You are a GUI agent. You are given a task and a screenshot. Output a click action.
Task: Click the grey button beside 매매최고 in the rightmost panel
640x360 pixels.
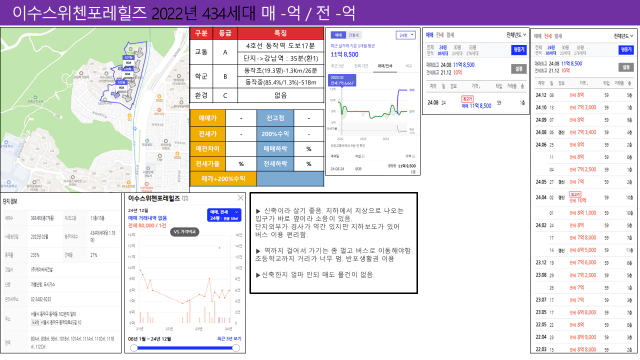pyautogui.click(x=626, y=67)
